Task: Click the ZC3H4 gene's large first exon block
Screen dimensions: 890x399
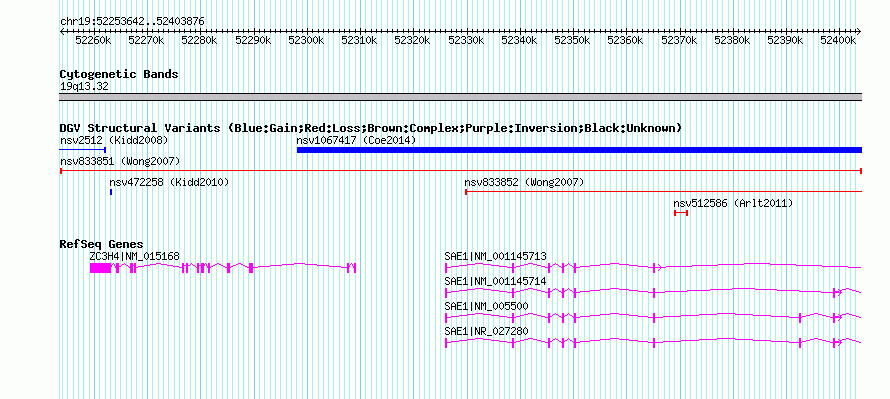Action: (100, 268)
